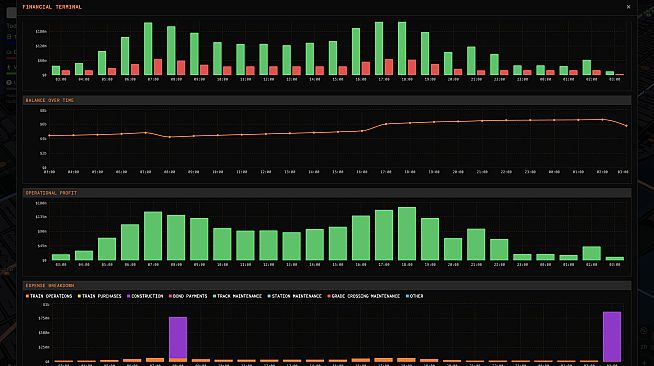
Task: Click the 07:00 bar in Operational Profit chart
Action: (153, 236)
